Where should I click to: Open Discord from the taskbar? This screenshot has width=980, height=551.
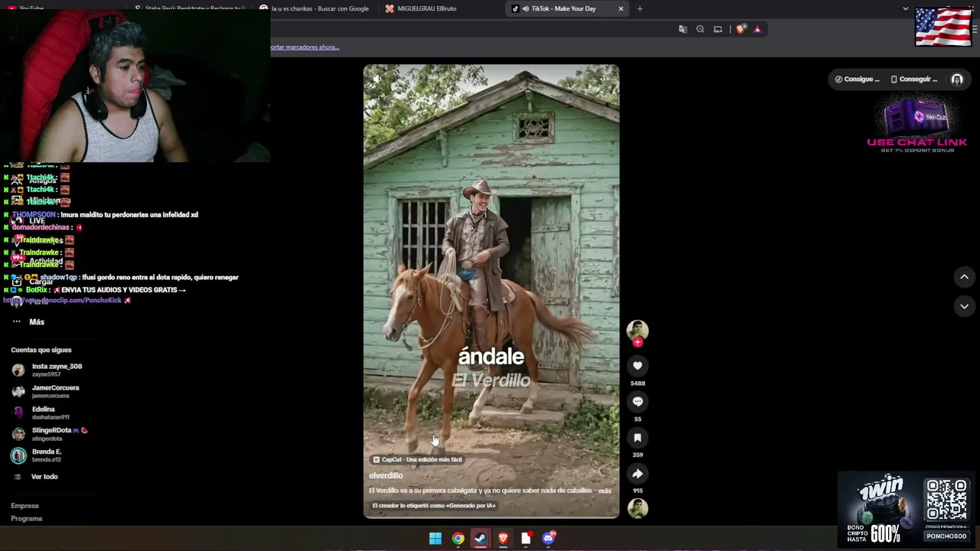[548, 539]
